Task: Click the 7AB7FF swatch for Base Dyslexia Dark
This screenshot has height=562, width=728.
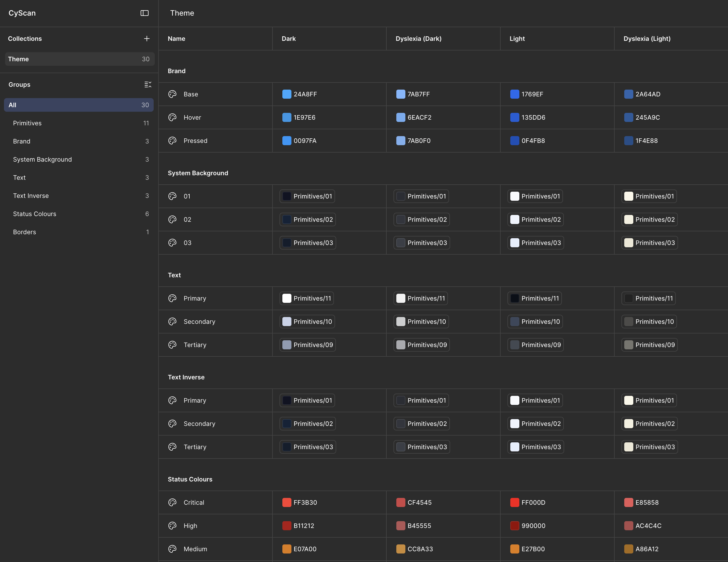Action: point(401,94)
